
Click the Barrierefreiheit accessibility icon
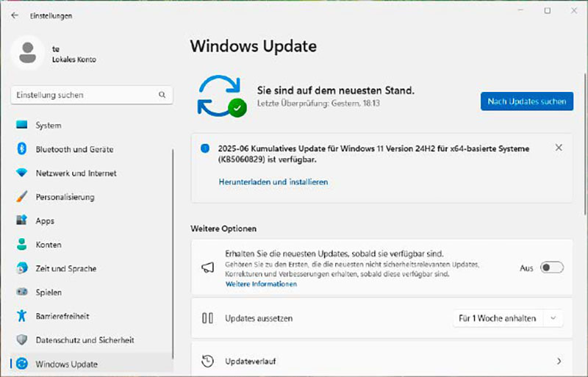[x=22, y=316]
